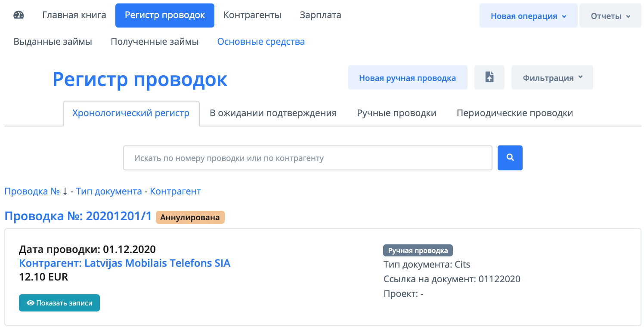The height and width of the screenshot is (333, 644).
Task: Switch to В ожидании подтверждения tab
Action: click(x=273, y=113)
